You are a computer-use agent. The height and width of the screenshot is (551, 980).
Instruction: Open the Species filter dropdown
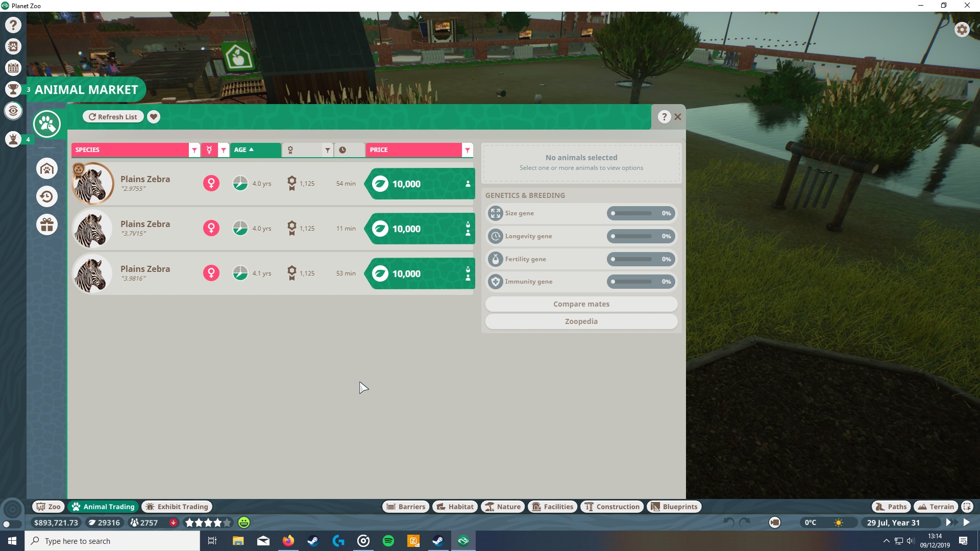pos(194,150)
